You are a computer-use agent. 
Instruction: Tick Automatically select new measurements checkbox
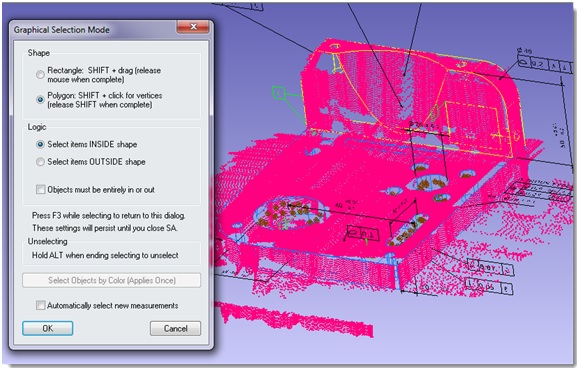point(41,305)
